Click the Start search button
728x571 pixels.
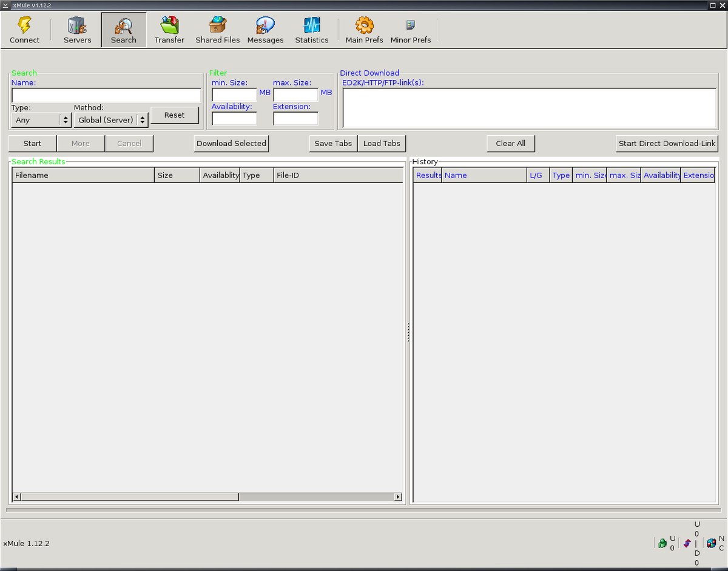coord(32,144)
